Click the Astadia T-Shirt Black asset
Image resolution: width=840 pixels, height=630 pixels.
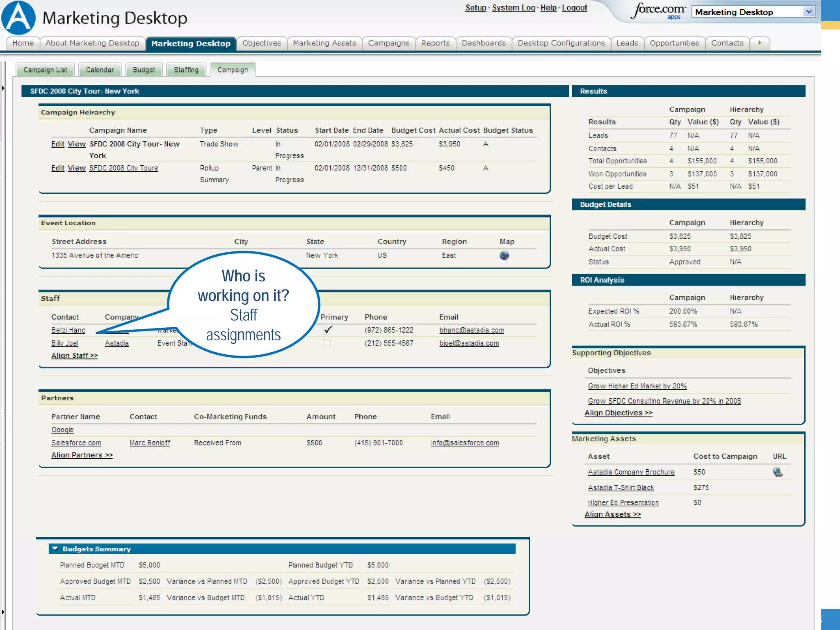tap(621, 488)
